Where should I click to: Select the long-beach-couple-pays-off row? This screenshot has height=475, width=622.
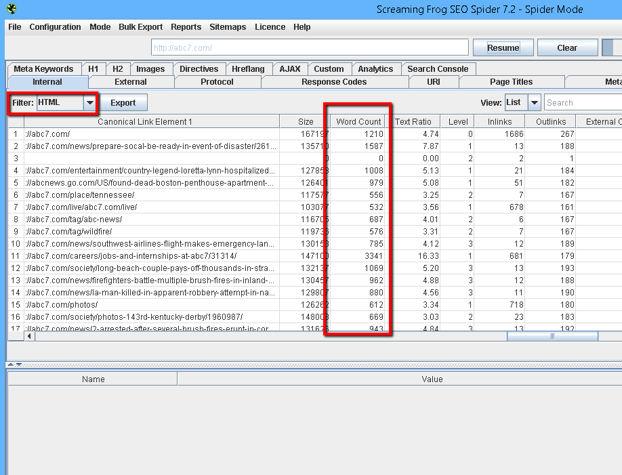315,268
